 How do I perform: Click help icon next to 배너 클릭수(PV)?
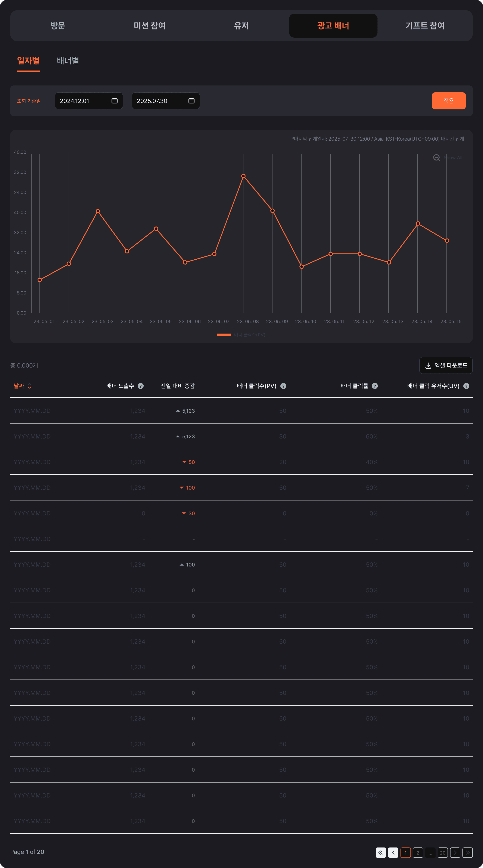[283, 386]
